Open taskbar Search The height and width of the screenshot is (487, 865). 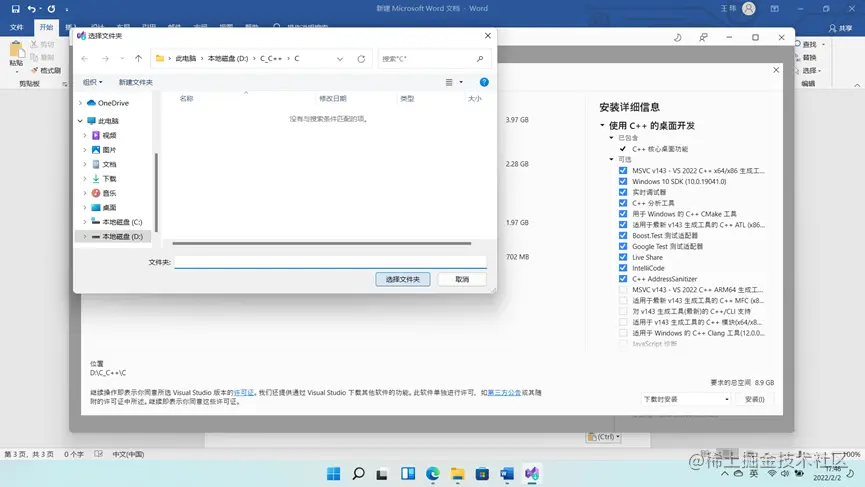(x=359, y=474)
